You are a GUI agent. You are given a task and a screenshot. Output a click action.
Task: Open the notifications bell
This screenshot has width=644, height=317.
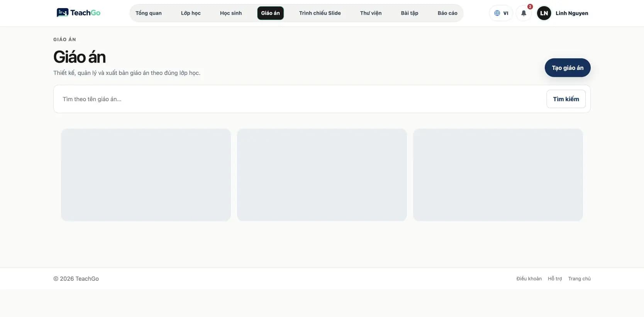click(524, 13)
